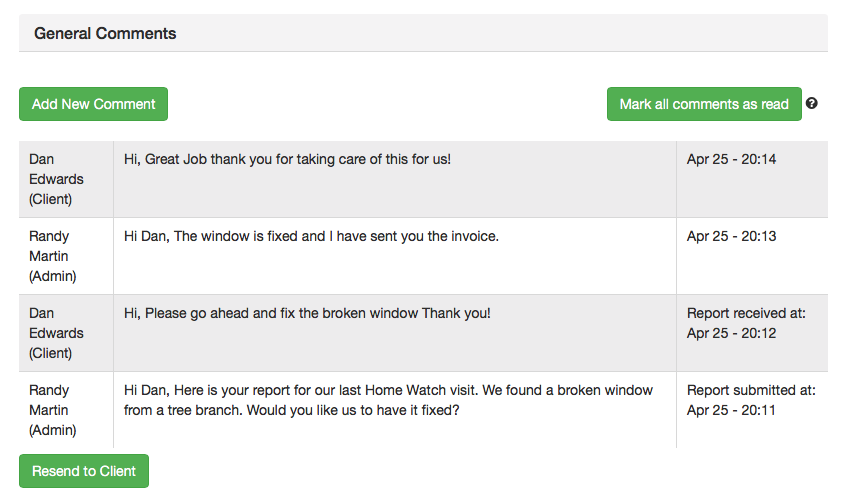Viewport: 847px width, 504px height.
Task: Open the Home Watch visit report comment
Action: (x=388, y=400)
